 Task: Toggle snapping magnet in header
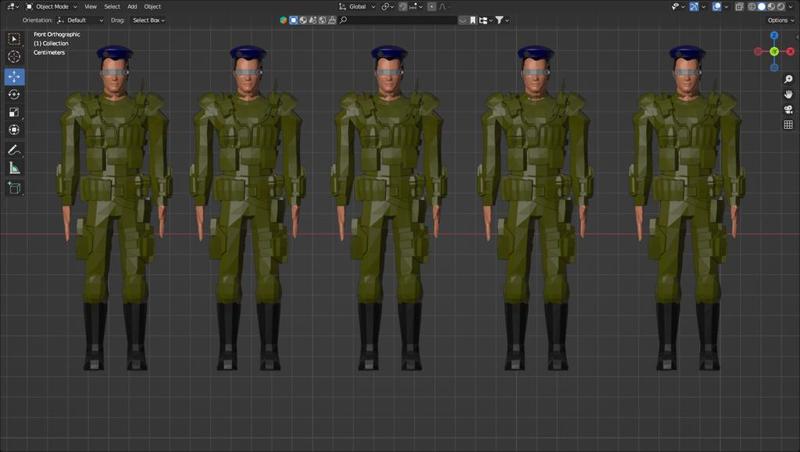(403, 7)
